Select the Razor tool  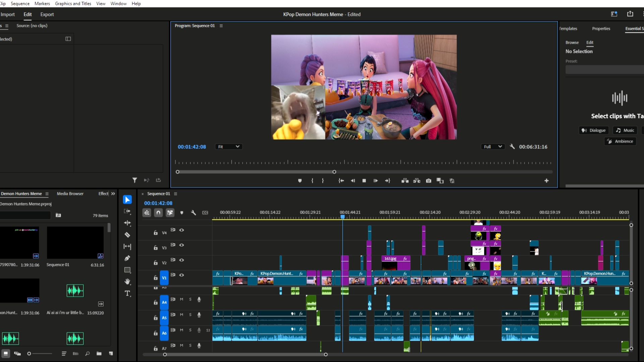[x=127, y=235]
